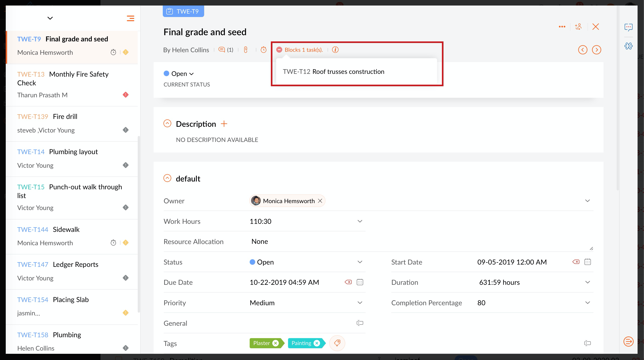Collapse the Description section
The height and width of the screenshot is (360, 644).
(167, 124)
